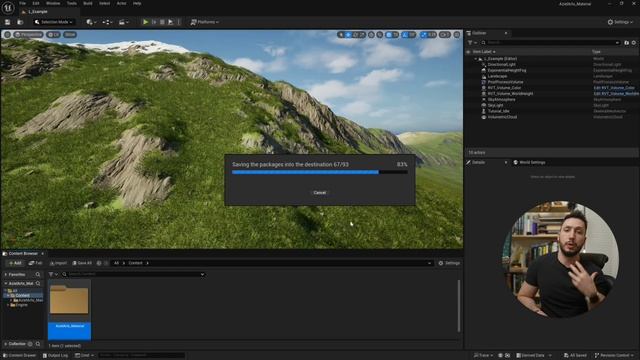
Task: Click the Eject/possess icon next to Stop
Action: click(171, 22)
